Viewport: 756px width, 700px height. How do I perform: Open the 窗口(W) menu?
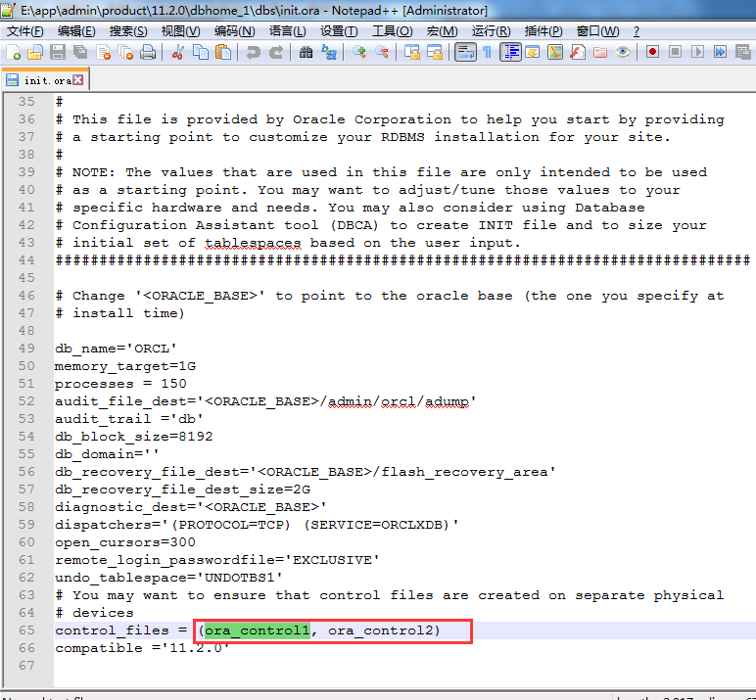[598, 31]
